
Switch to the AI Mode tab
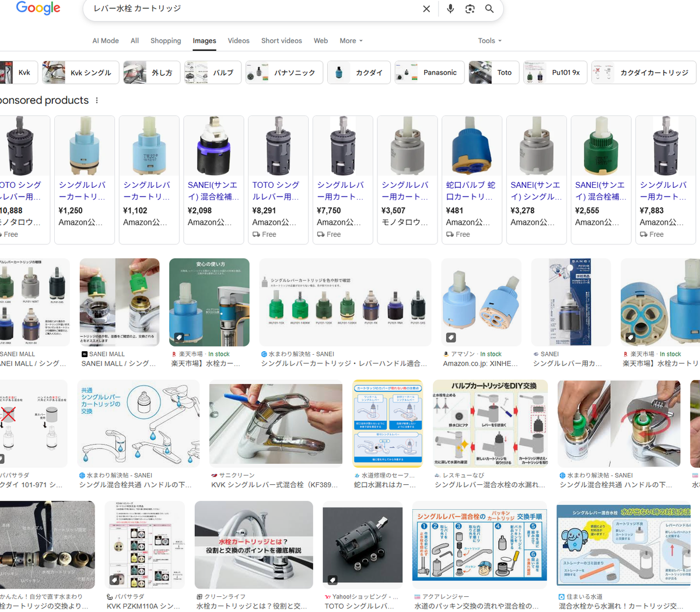pyautogui.click(x=106, y=41)
